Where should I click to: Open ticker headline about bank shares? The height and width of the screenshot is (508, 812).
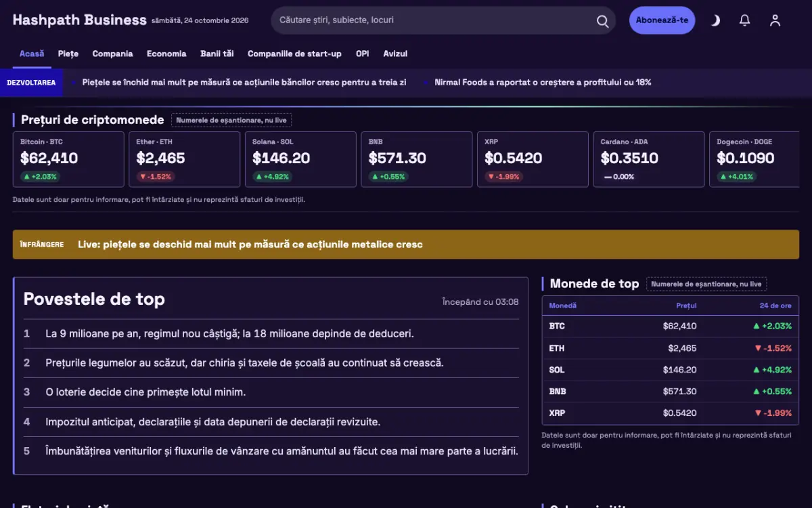click(x=244, y=83)
